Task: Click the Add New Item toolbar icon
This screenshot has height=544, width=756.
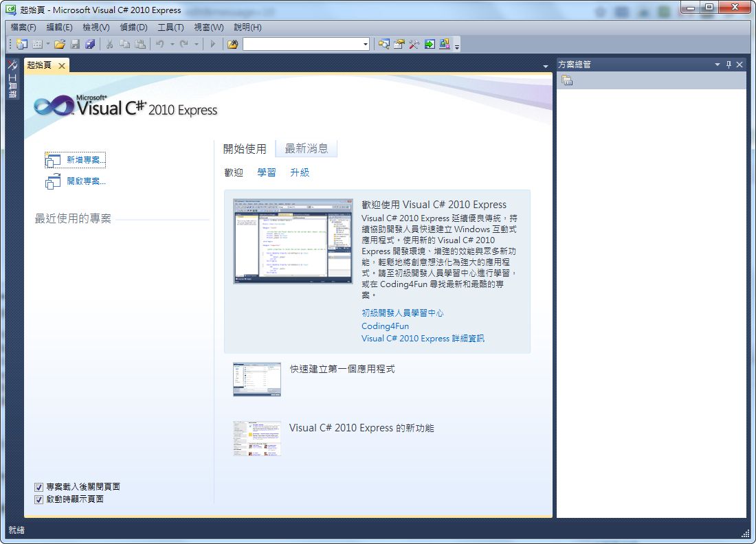Action: [x=37, y=45]
